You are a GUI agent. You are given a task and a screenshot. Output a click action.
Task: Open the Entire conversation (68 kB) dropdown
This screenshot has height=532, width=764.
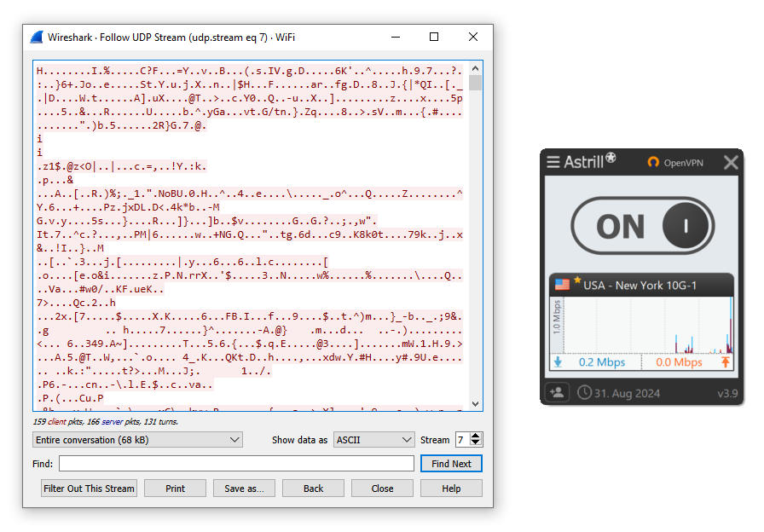pyautogui.click(x=137, y=440)
